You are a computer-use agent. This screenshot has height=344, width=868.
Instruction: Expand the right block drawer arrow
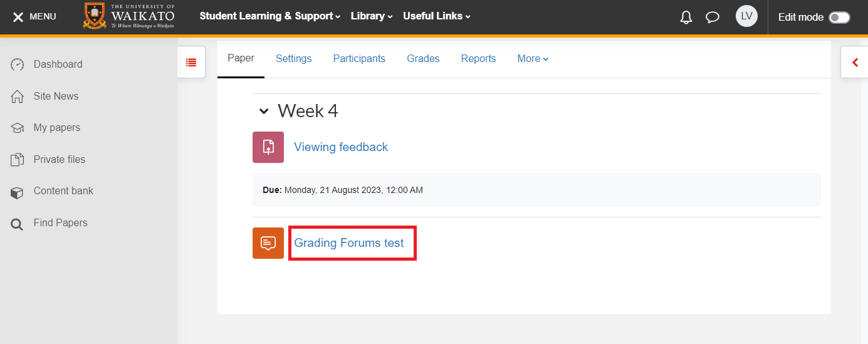(855, 62)
